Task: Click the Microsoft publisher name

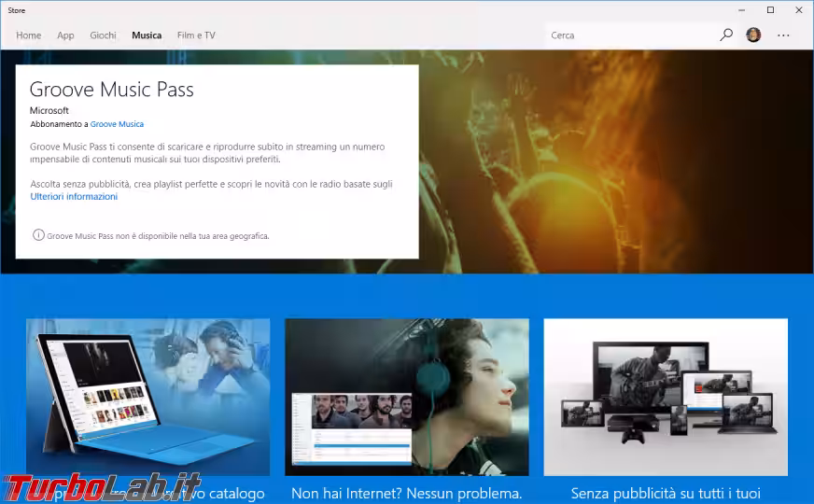Action: click(x=49, y=110)
